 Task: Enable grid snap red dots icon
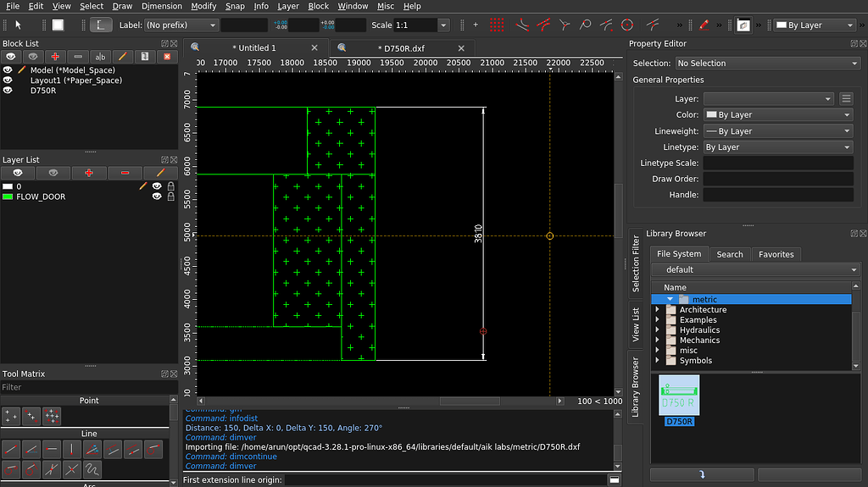tap(497, 25)
